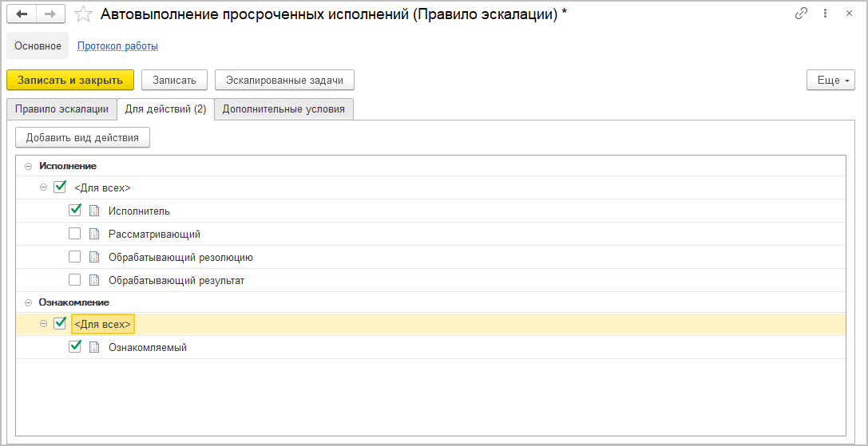868x446 pixels.
Task: Open the Еще dropdown menu
Action: pos(830,81)
